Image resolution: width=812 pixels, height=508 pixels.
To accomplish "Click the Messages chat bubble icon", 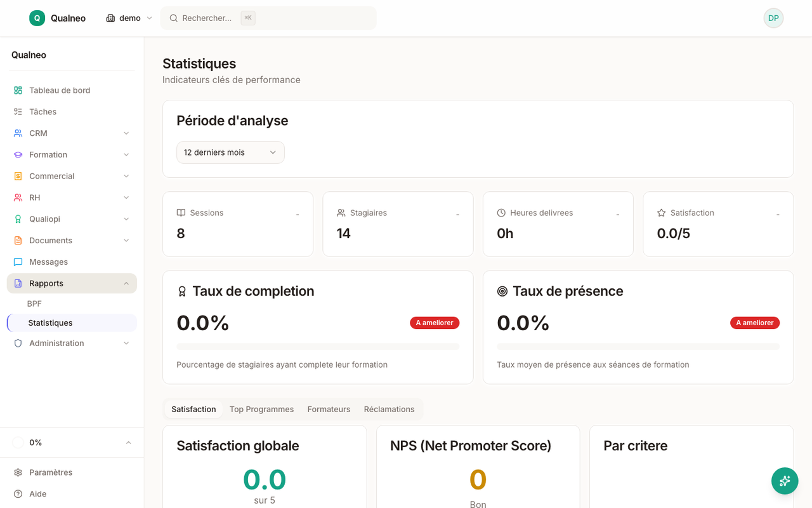I will click(x=18, y=262).
